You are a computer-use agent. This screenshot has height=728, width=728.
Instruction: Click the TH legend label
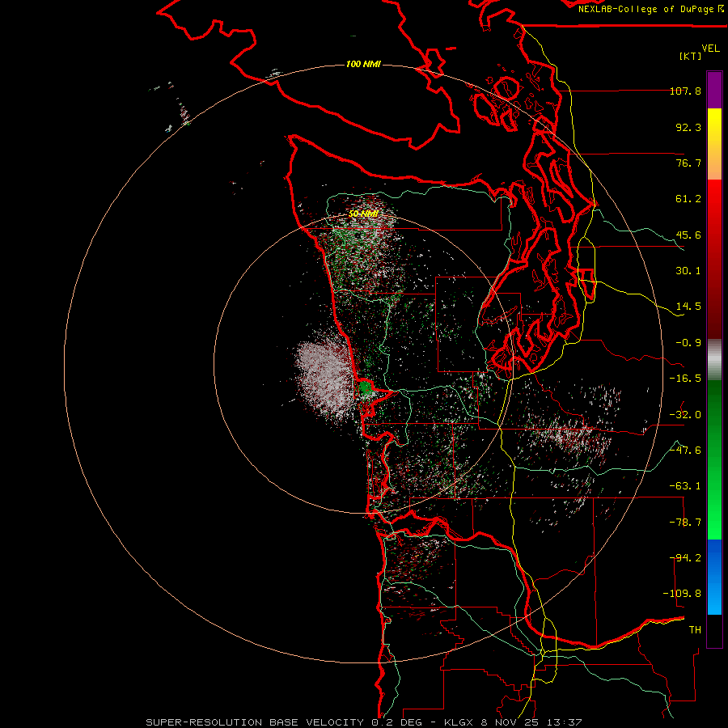tap(695, 630)
